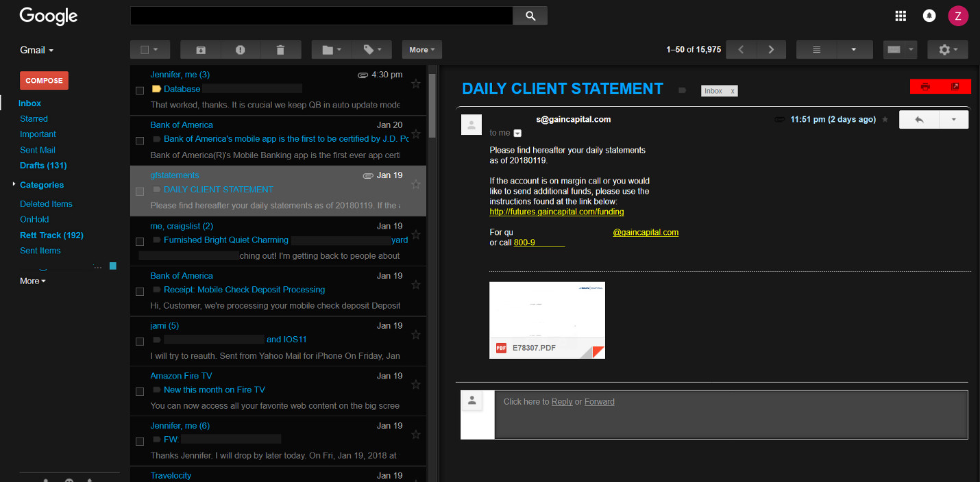Open the Labels tag dropdown
Viewport: 980px width, 482px height.
[372, 49]
